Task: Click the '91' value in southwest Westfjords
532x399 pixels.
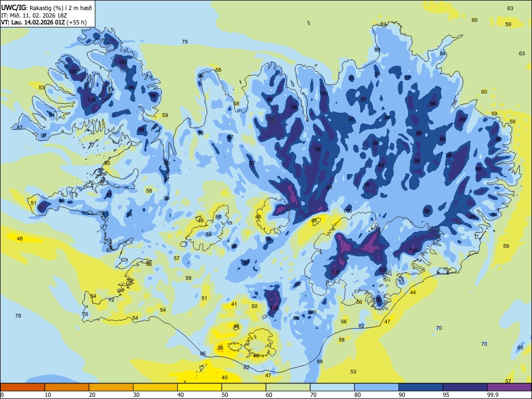Action: tap(44, 135)
